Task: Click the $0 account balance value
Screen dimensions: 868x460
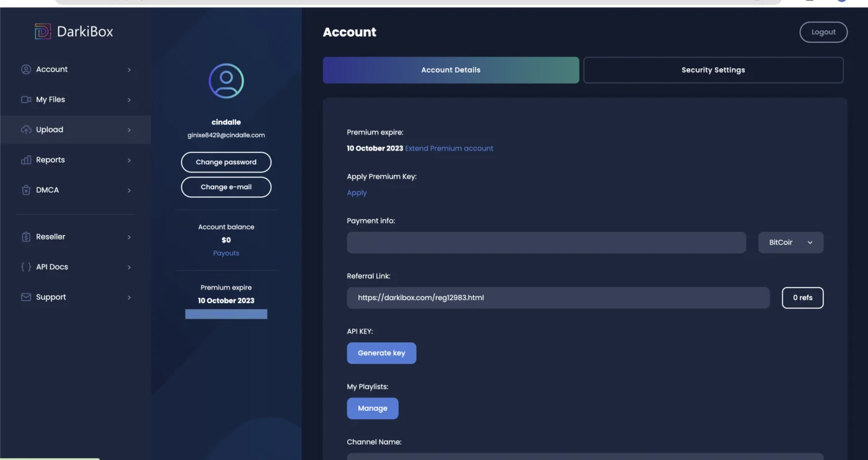Action: tap(226, 240)
